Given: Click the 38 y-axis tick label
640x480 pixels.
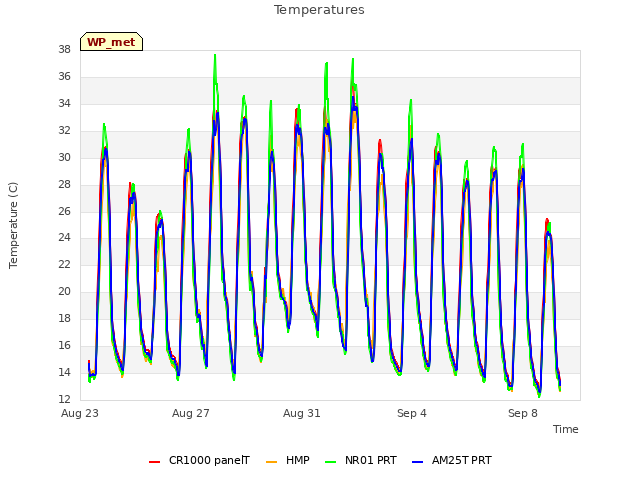Looking at the screenshot, I should pyautogui.click(x=64, y=50).
